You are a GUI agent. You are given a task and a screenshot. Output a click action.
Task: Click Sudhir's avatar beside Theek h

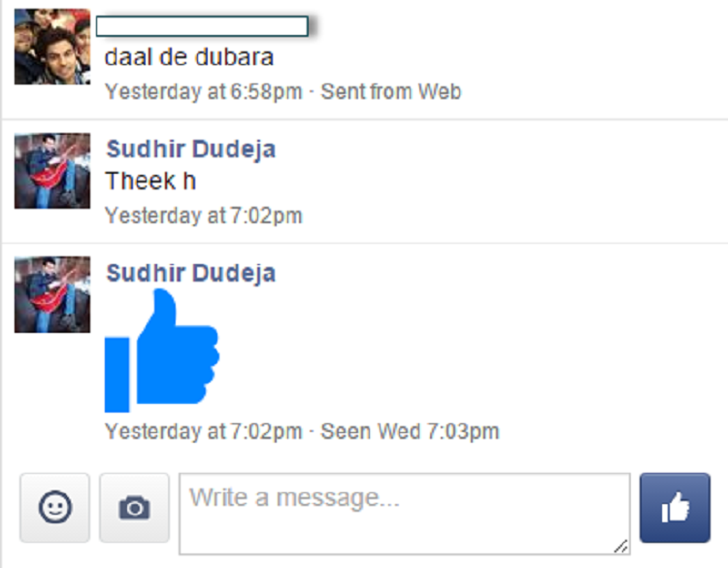click(52, 171)
